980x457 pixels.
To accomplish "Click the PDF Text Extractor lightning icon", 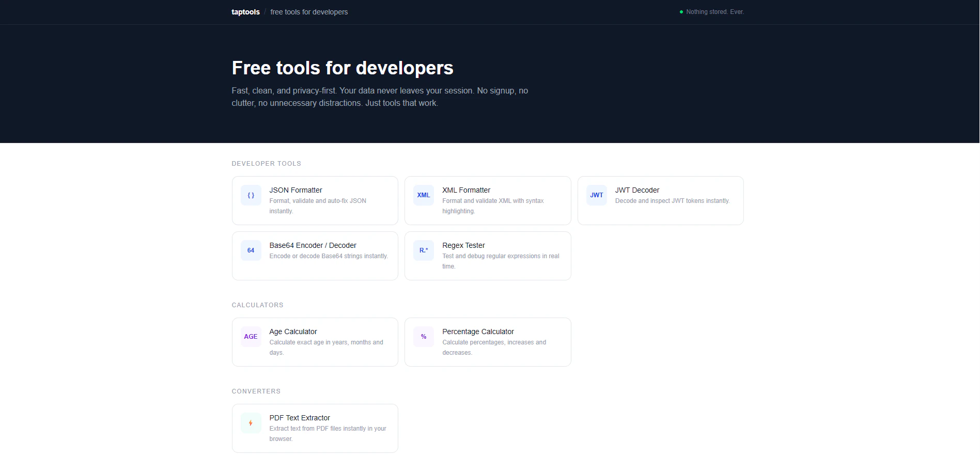I will [x=251, y=423].
